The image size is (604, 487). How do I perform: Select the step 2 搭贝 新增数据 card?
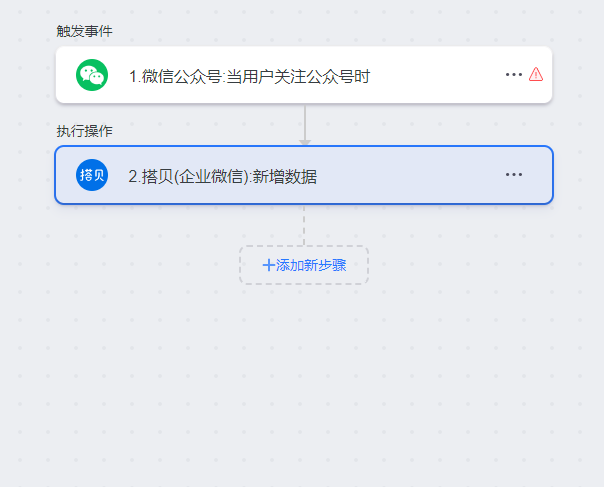point(304,175)
